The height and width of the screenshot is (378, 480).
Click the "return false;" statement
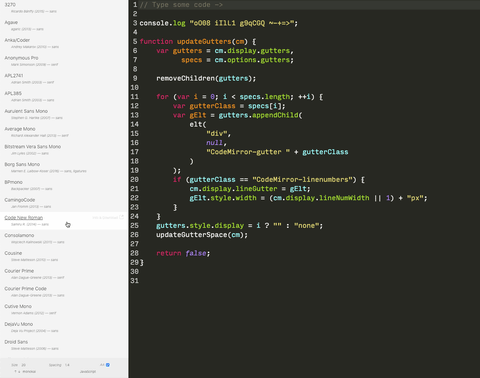coord(183,253)
